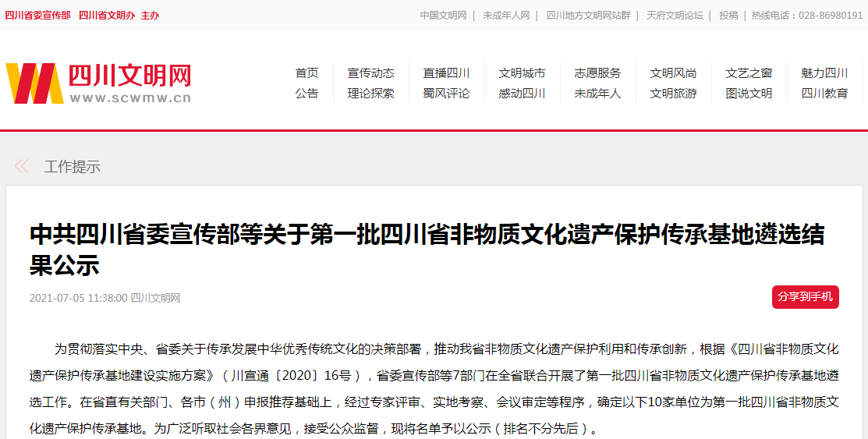Image resolution: width=868 pixels, height=439 pixels.
Task: Click the article headline 中共四川省委宣传部等关于第一批
Action: 427,249
